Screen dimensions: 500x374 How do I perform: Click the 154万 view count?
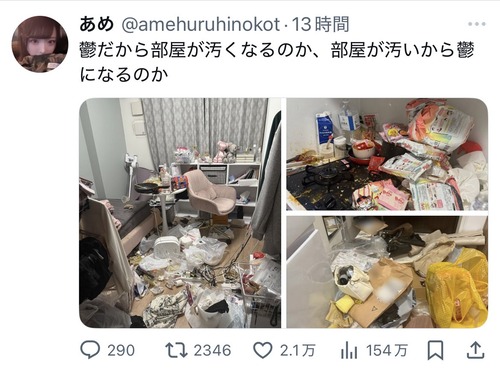coord(387,351)
